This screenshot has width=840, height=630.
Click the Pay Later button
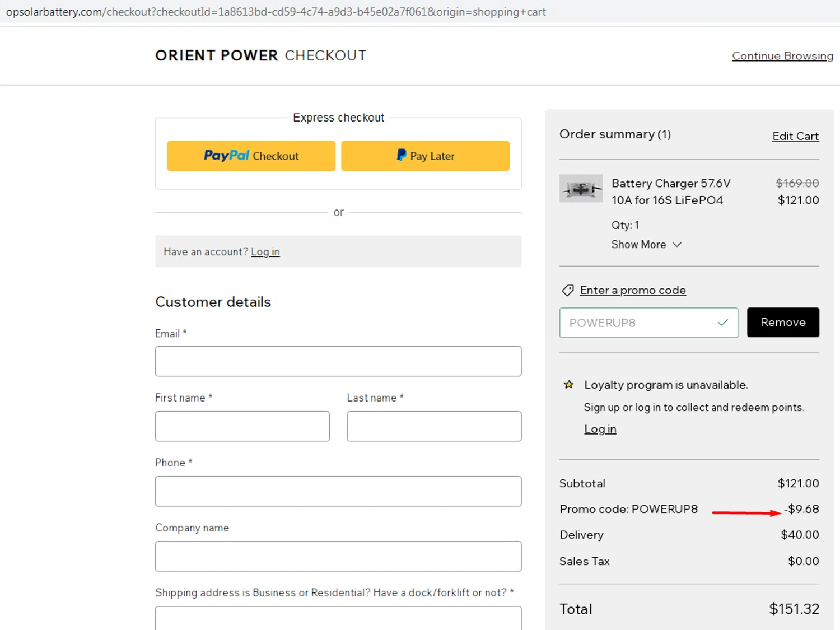point(425,156)
